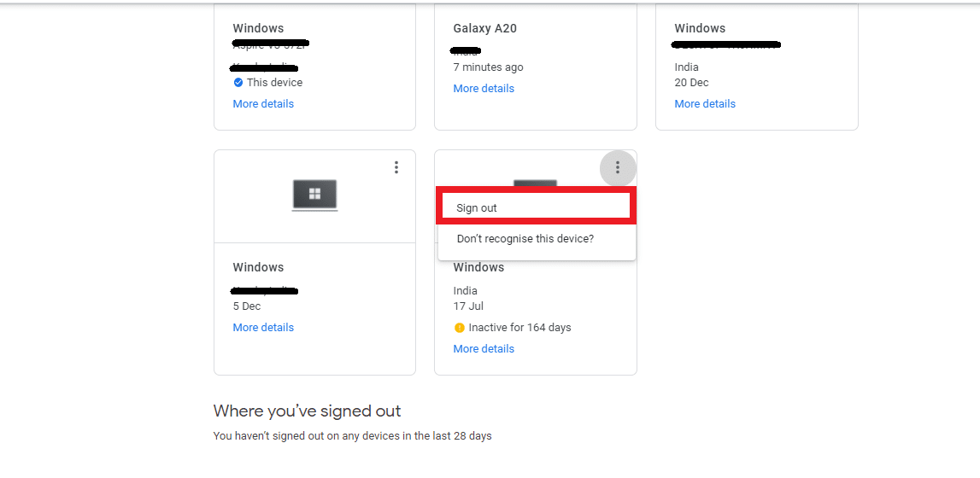980x478 pixels.
Task: Close the three-dot menu on inactive Windows card
Action: pos(618,167)
